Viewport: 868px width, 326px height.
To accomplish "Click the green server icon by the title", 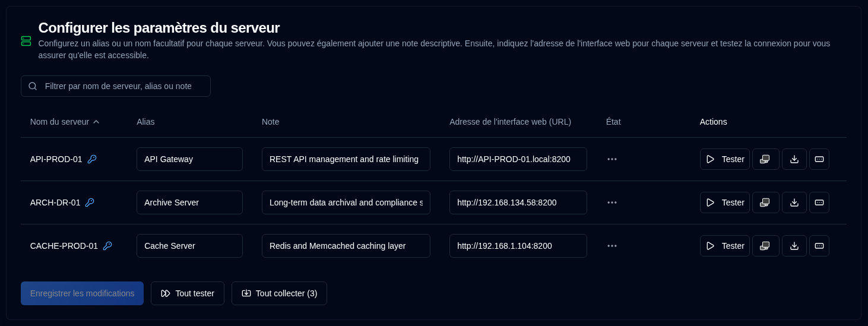I will tap(26, 41).
